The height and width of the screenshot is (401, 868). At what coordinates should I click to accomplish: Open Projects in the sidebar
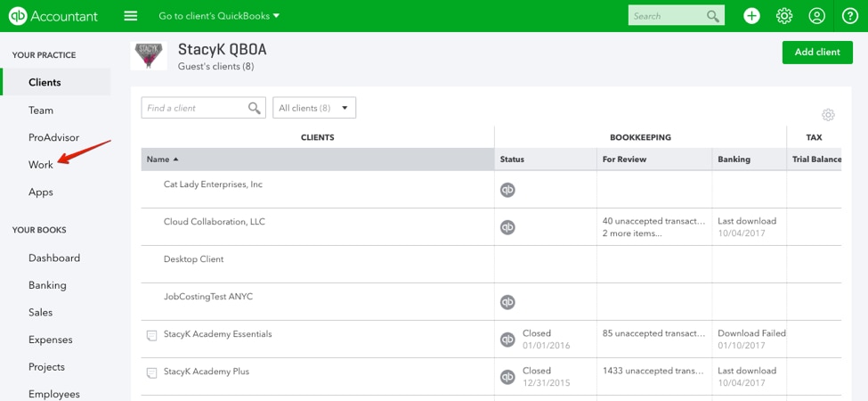tap(46, 366)
